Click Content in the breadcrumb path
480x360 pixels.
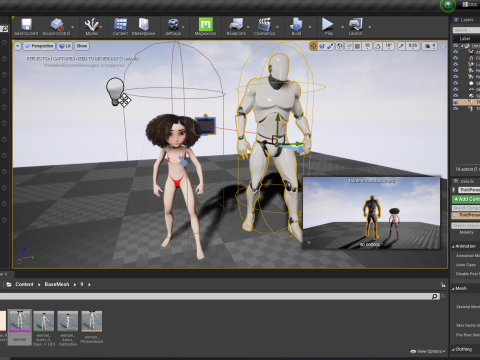[x=24, y=284]
